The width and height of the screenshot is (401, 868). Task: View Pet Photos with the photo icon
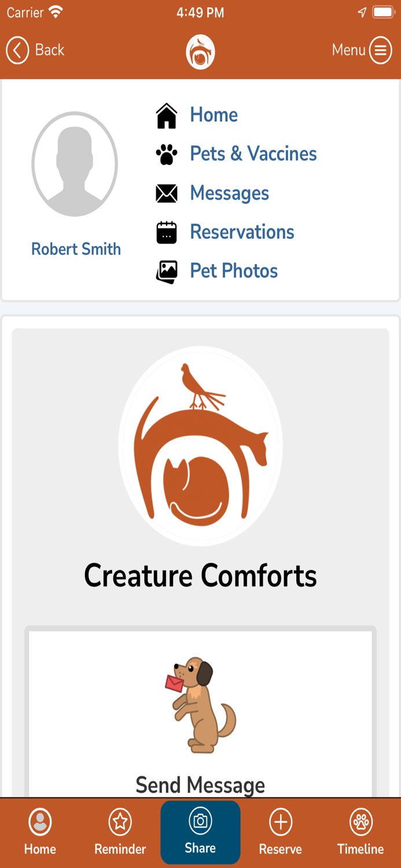[x=167, y=271]
